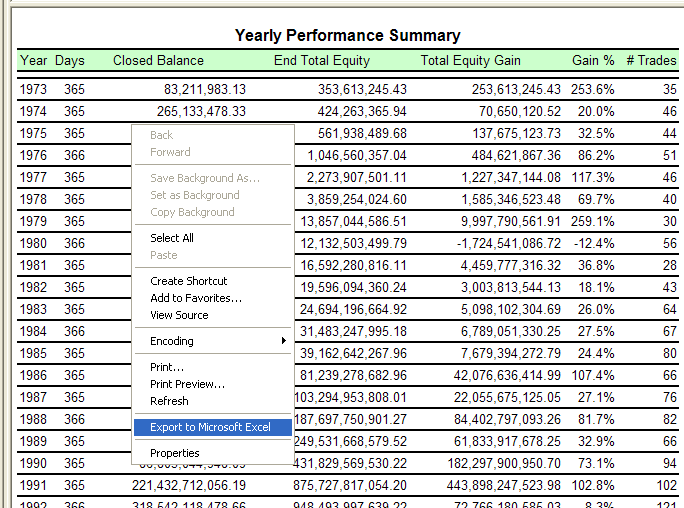Image resolution: width=684 pixels, height=508 pixels.
Task: Click trades count 35 for 1973
Action: tap(670, 89)
